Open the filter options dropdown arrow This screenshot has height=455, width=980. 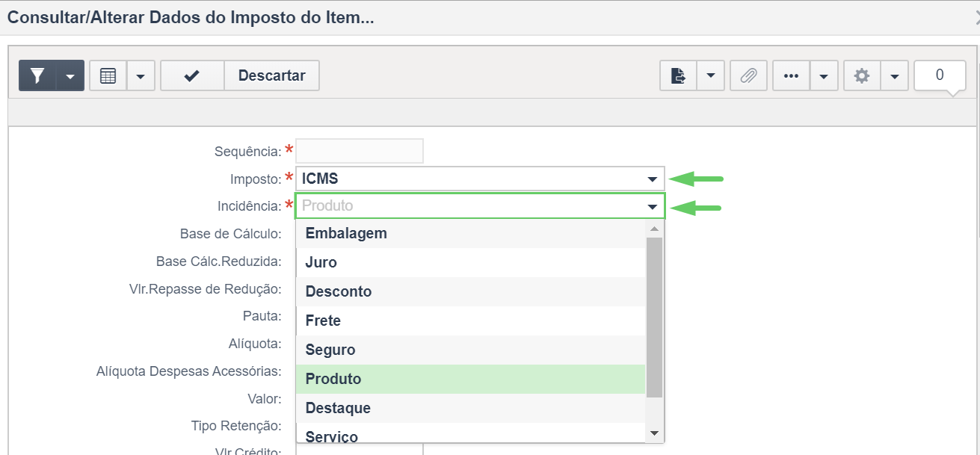tap(70, 75)
